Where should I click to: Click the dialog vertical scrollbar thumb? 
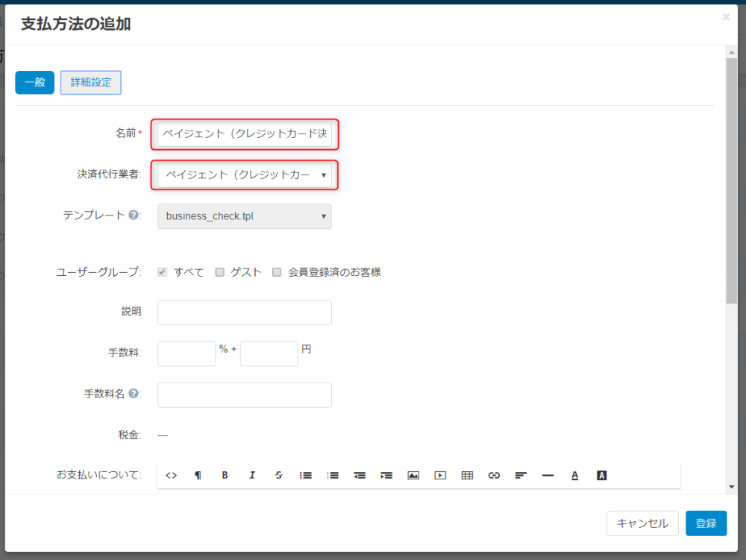[732, 180]
